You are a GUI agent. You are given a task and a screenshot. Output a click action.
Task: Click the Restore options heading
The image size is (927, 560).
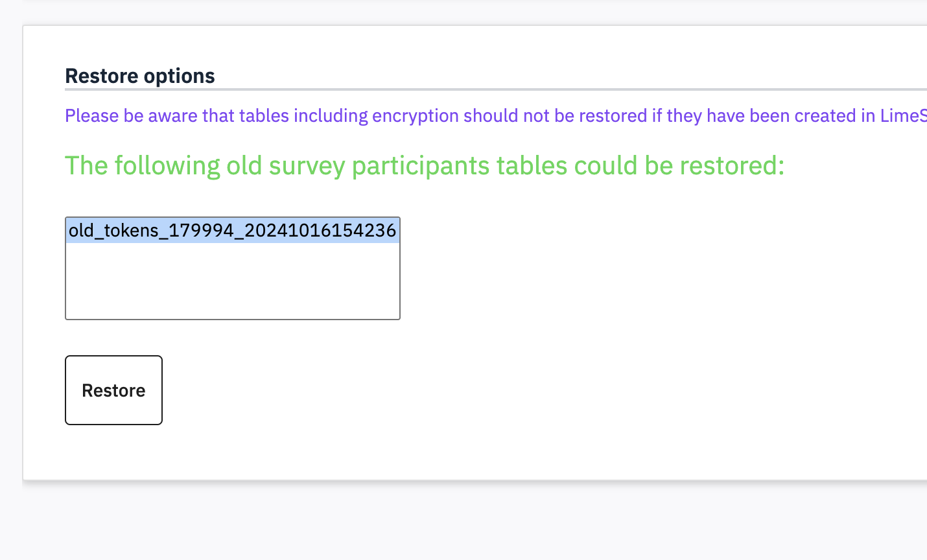click(140, 76)
